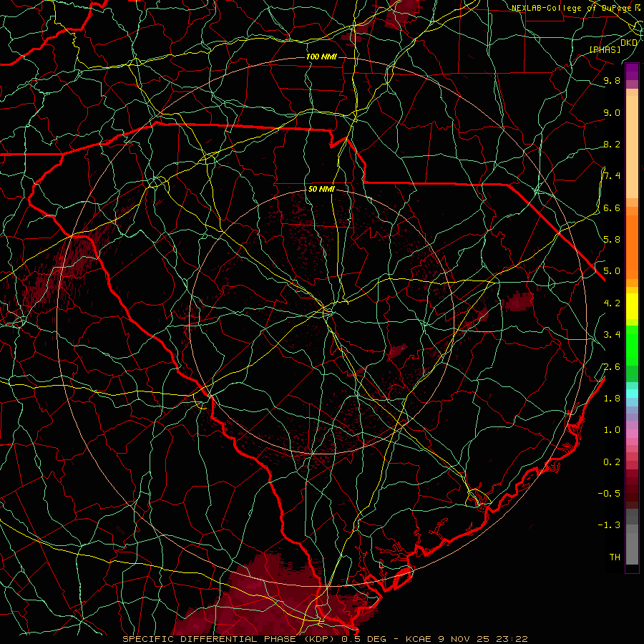Click the TH threshold label
Image resolution: width=644 pixels, height=644 pixels.
[x=615, y=557]
